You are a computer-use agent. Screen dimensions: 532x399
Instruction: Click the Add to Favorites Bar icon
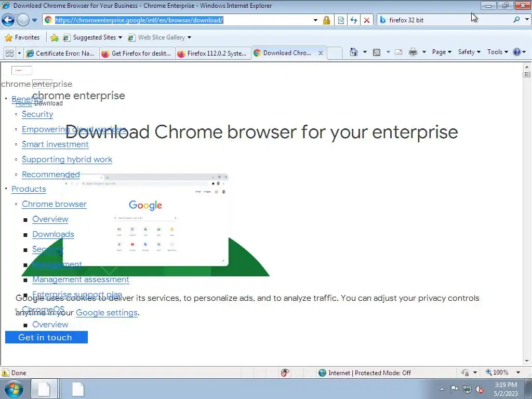pyautogui.click(x=54, y=37)
